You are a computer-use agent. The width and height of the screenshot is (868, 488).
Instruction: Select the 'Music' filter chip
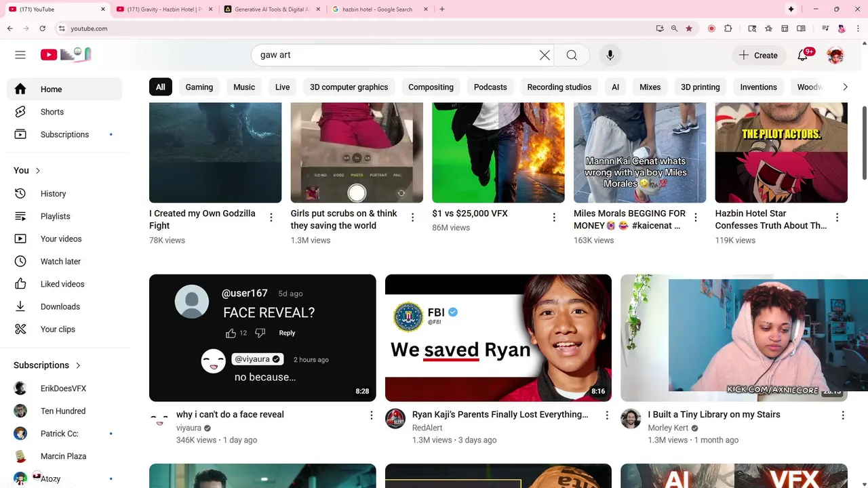(244, 87)
